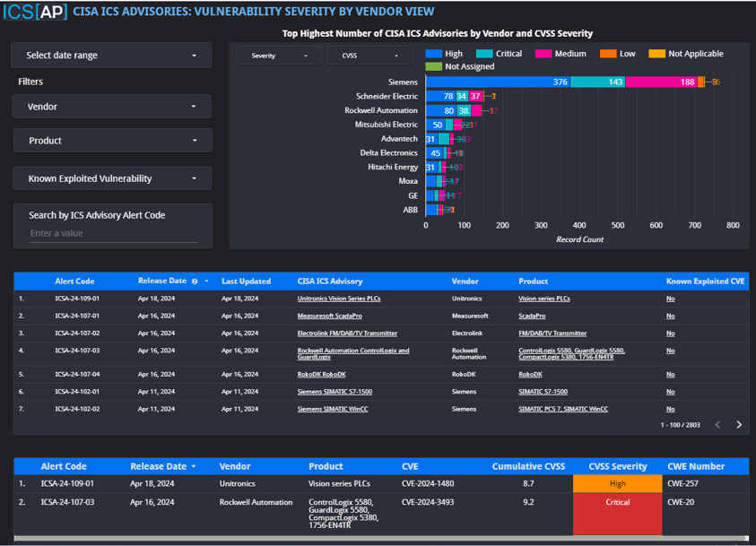756x546 pixels.
Task: Click CVE-2024-3493 cell
Action: [428, 502]
